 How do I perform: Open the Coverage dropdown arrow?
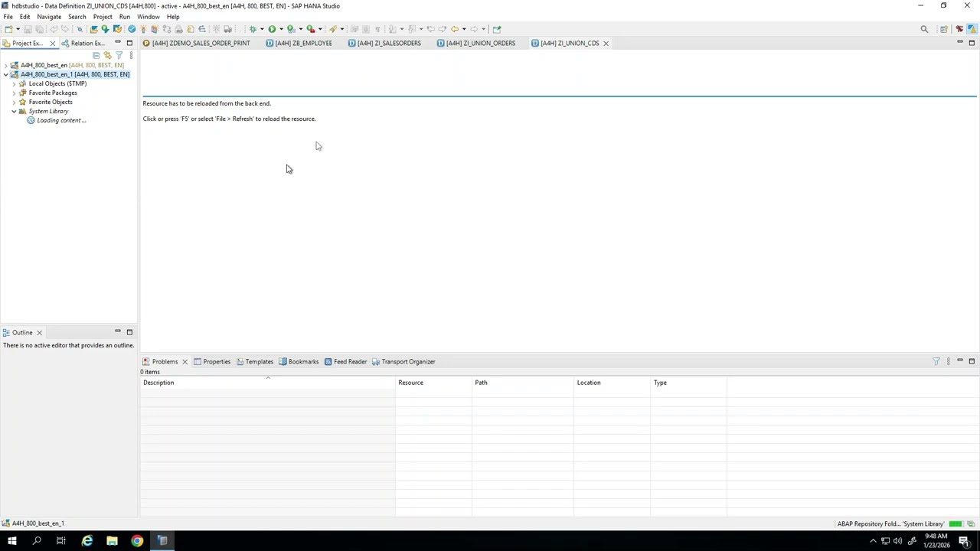point(300,29)
